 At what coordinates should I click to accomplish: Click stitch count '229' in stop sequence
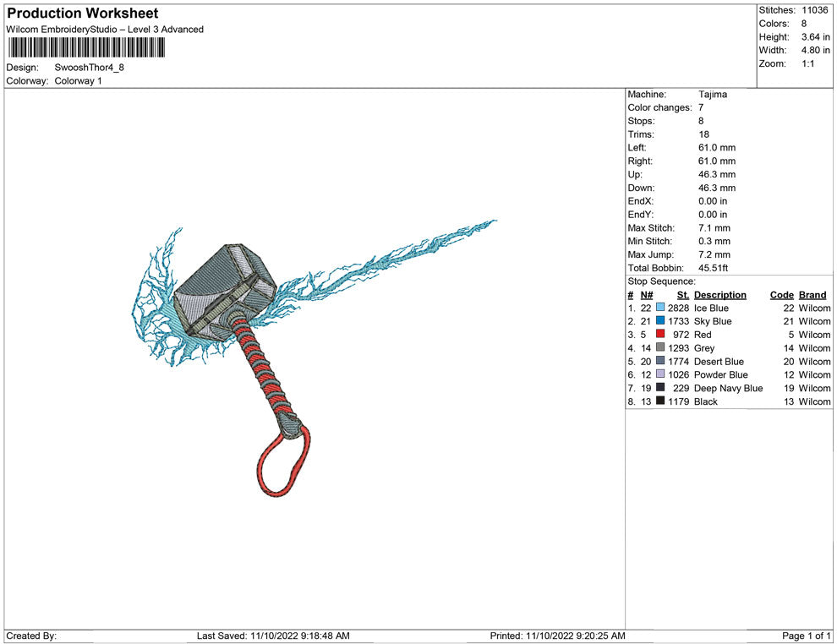pos(681,388)
